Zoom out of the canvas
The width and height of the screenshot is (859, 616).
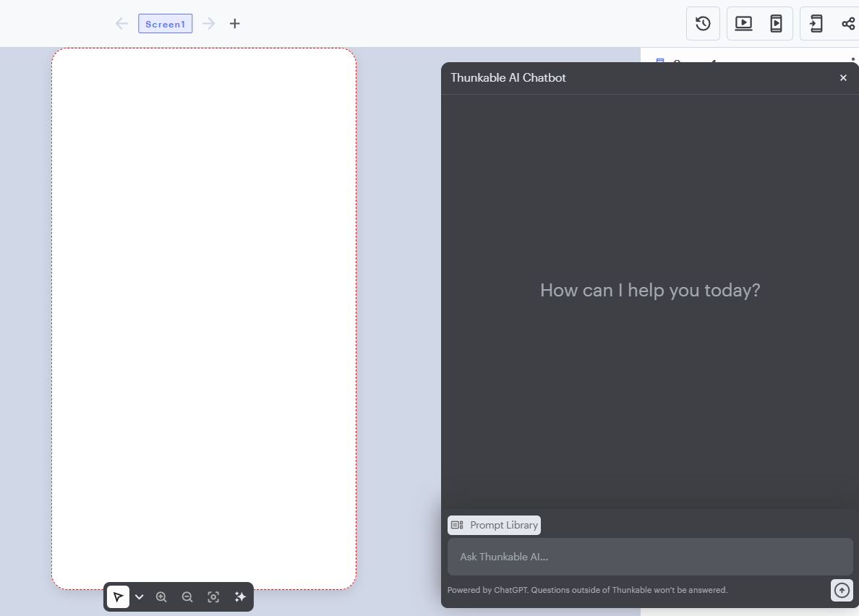(x=187, y=597)
